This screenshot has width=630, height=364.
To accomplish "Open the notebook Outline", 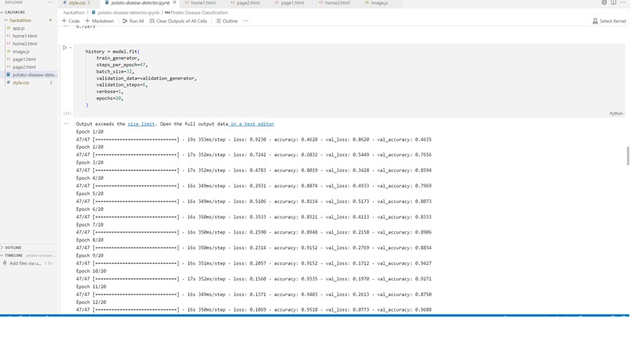I will (x=227, y=21).
